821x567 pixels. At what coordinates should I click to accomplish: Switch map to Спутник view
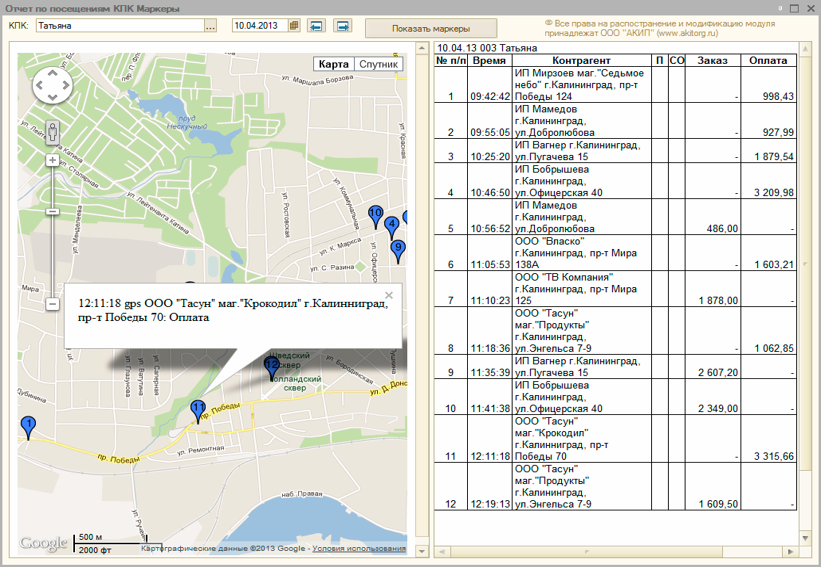[x=379, y=64]
